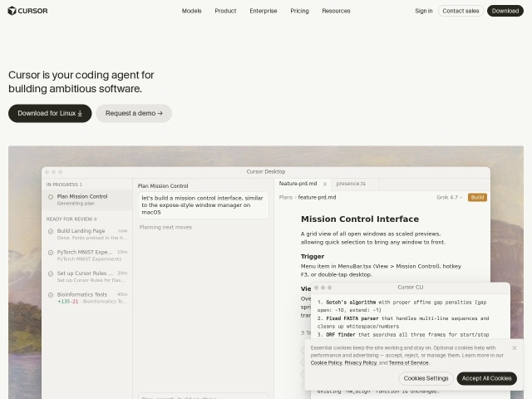Click the PyTorch MNIST task check icon

tap(51, 253)
